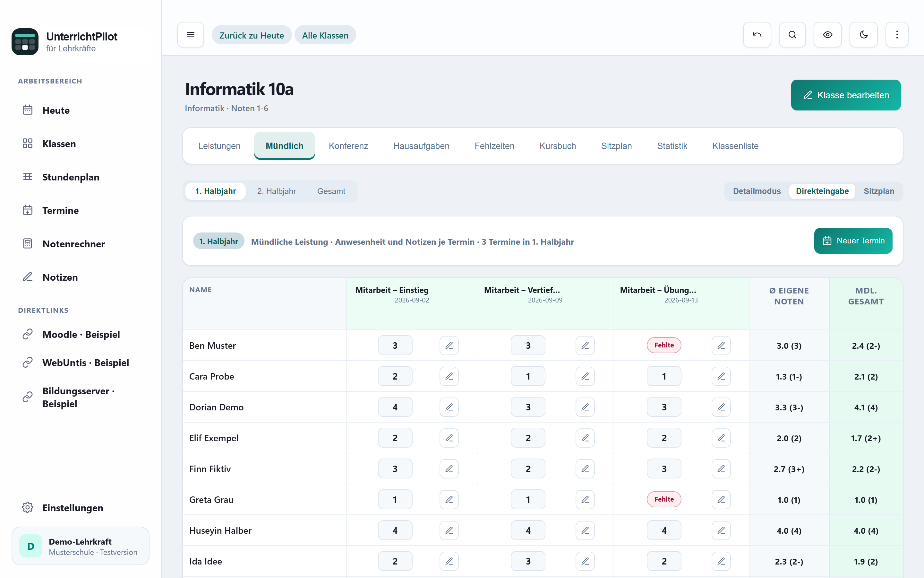This screenshot has height=578, width=924.
Task: Open Einstellungen gear in sidebar
Action: 80,508
